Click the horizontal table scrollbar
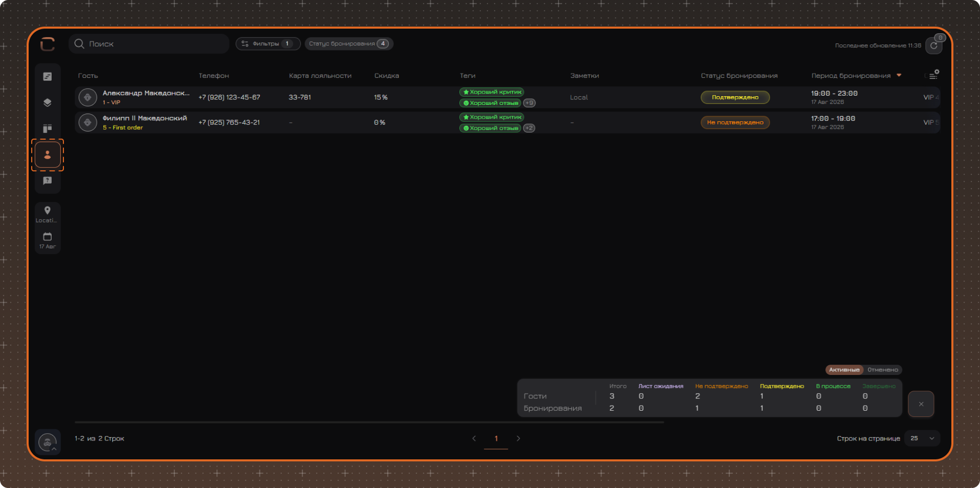 click(369, 423)
